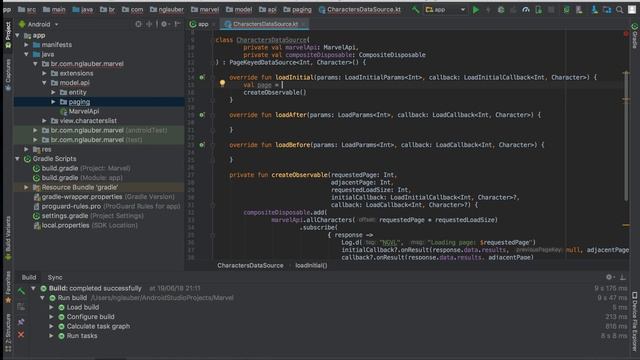640x360 pixels.
Task: Click the nglauber breadcrumb in navigation bar
Action: [x=167, y=9]
